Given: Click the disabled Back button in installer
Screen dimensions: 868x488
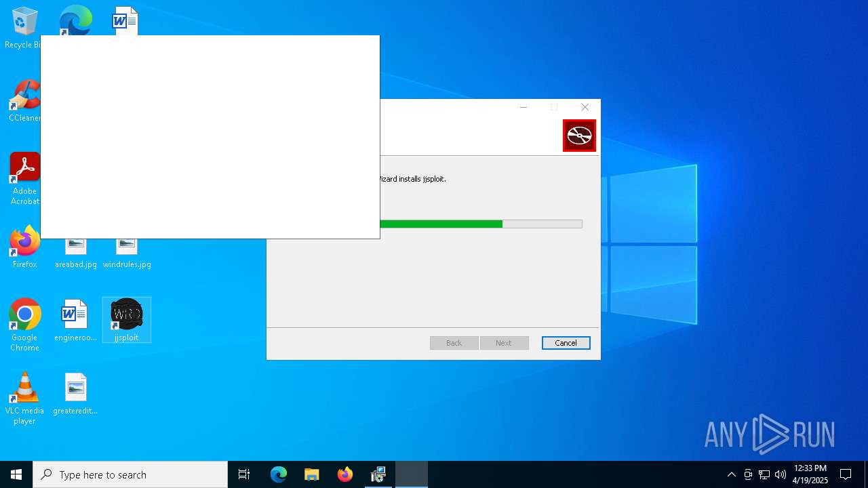Looking at the screenshot, I should [454, 343].
